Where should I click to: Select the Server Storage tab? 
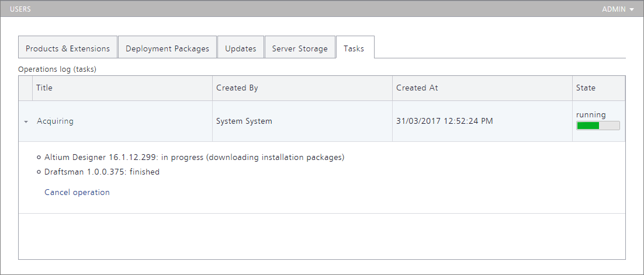[300, 48]
